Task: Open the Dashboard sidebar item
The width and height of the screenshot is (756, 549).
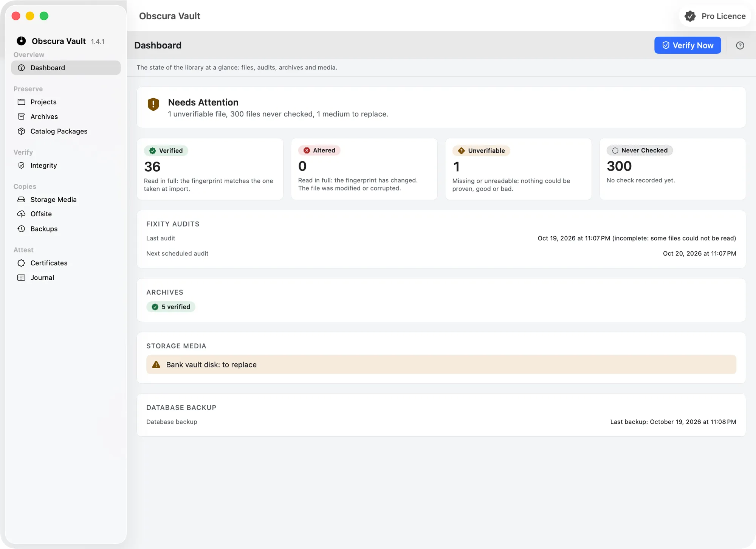Action: pyautogui.click(x=66, y=68)
